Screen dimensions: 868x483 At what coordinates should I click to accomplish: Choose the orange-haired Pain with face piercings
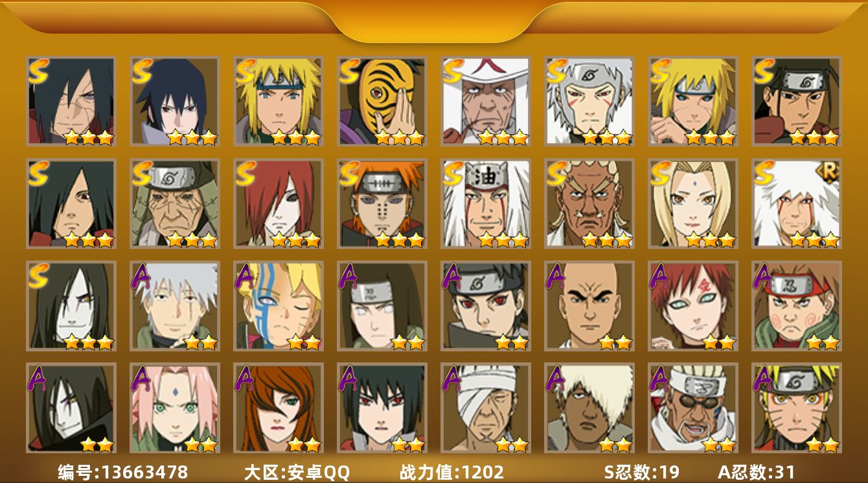[382, 204]
